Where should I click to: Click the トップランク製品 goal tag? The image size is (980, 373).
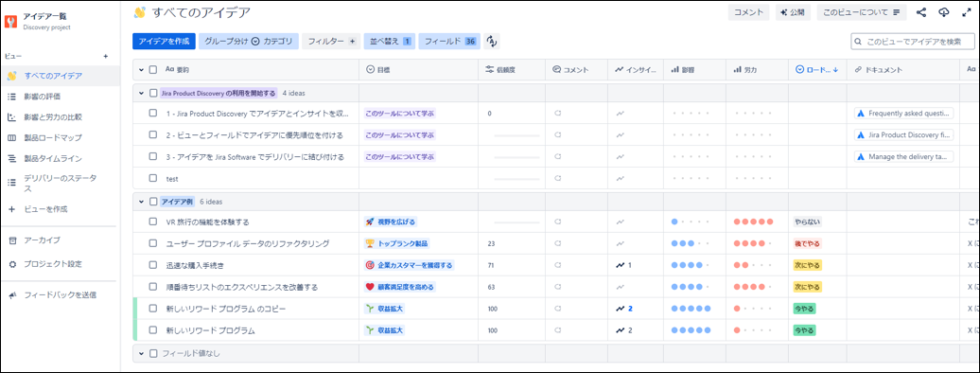(x=397, y=243)
